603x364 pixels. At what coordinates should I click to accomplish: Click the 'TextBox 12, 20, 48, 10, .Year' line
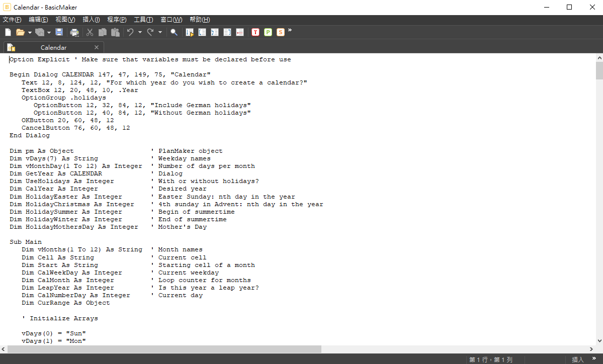[x=79, y=90]
